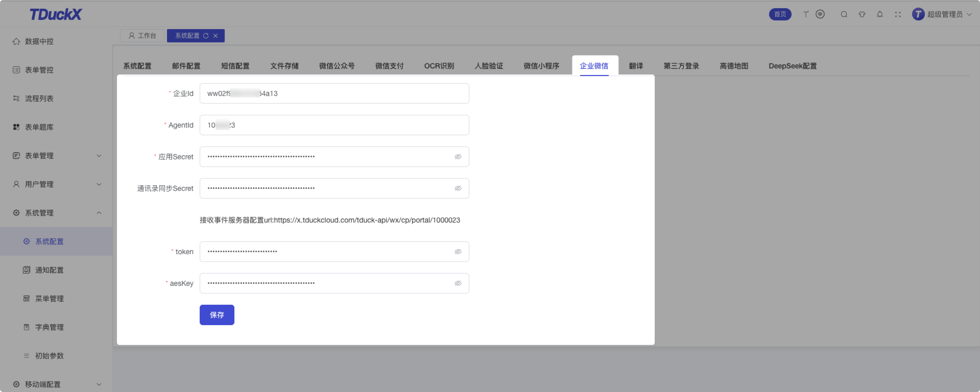Open the 工作台 page tab
980x392 pixels.
142,36
